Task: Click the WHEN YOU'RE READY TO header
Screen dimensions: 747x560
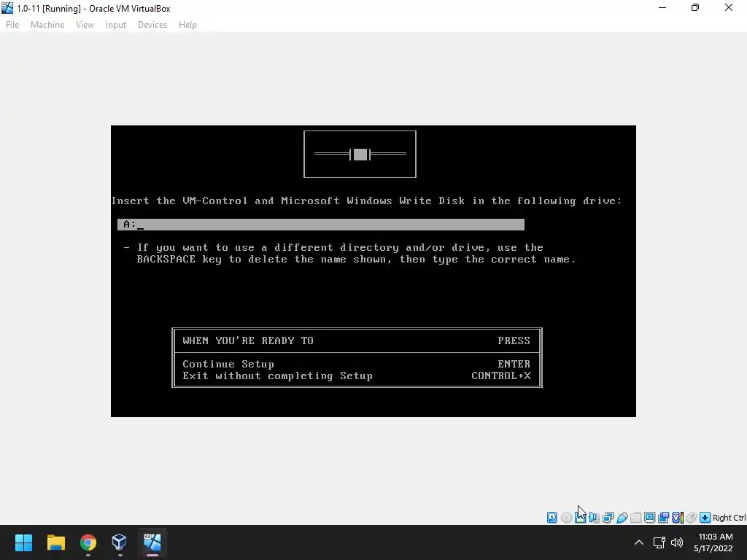Action: click(x=248, y=341)
